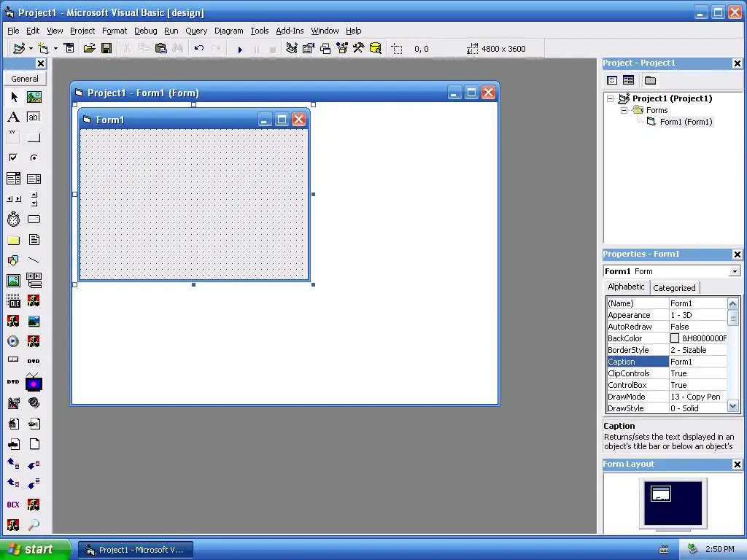Open the Project Explorer toolbar icon

pos(292,48)
